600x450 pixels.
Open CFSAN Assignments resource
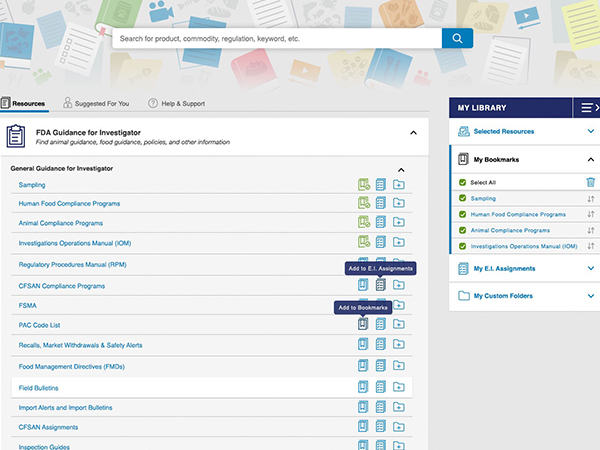click(x=48, y=427)
